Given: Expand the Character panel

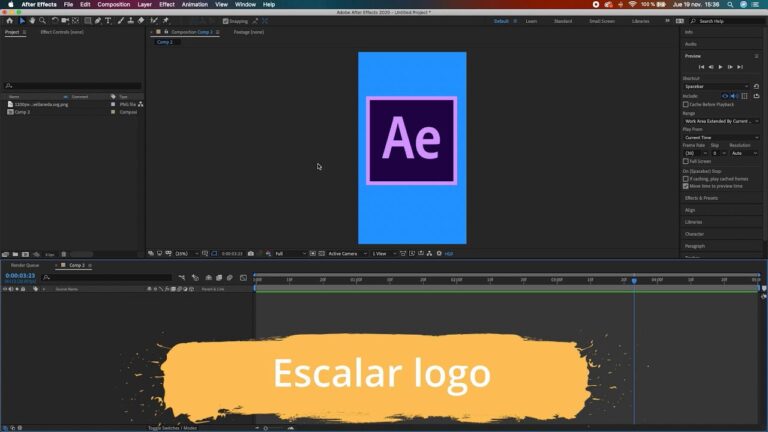Looking at the screenshot, I should tap(695, 234).
